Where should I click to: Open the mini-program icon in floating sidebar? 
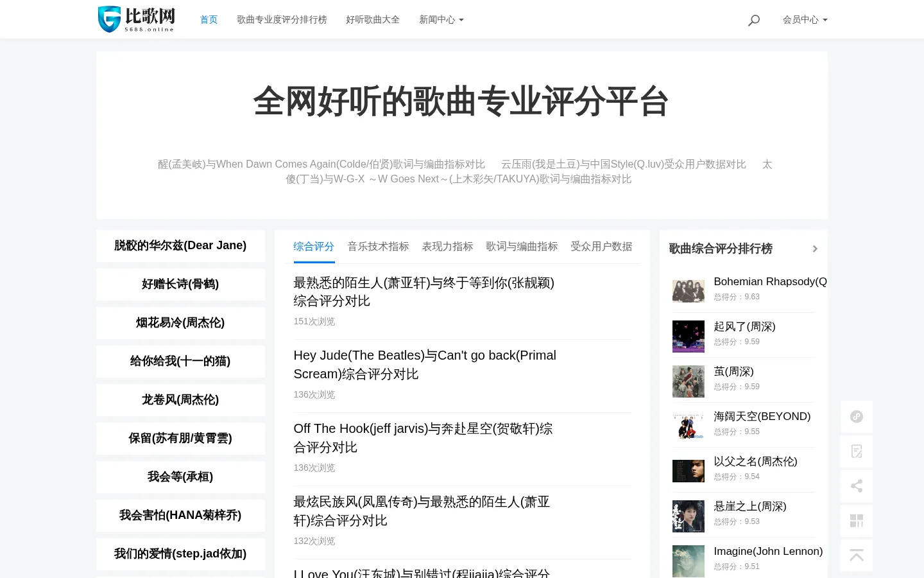[857, 417]
